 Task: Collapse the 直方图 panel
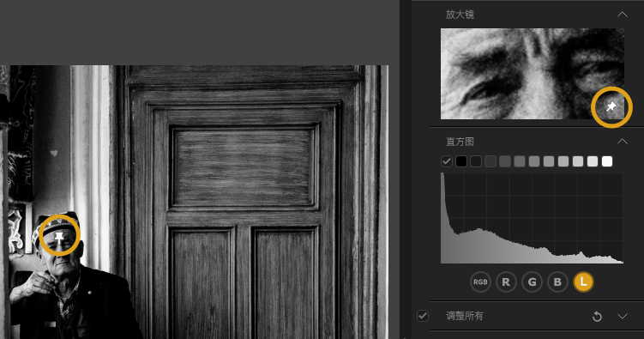click(x=623, y=142)
